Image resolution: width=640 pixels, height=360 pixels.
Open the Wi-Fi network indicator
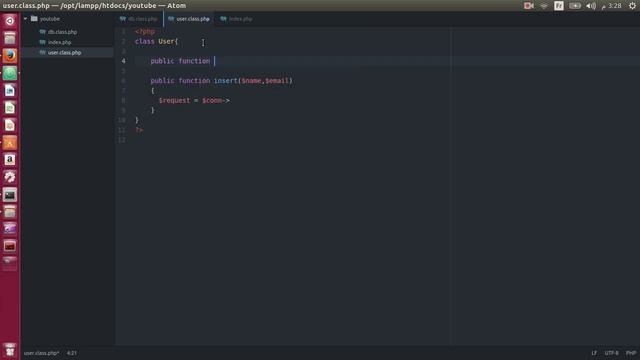(544, 6)
